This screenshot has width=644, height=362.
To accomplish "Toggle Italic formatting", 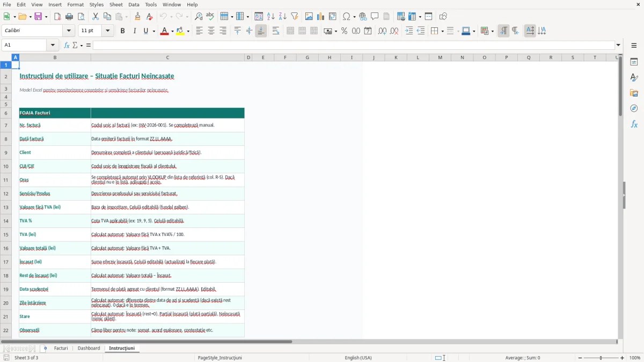I will coord(135,31).
